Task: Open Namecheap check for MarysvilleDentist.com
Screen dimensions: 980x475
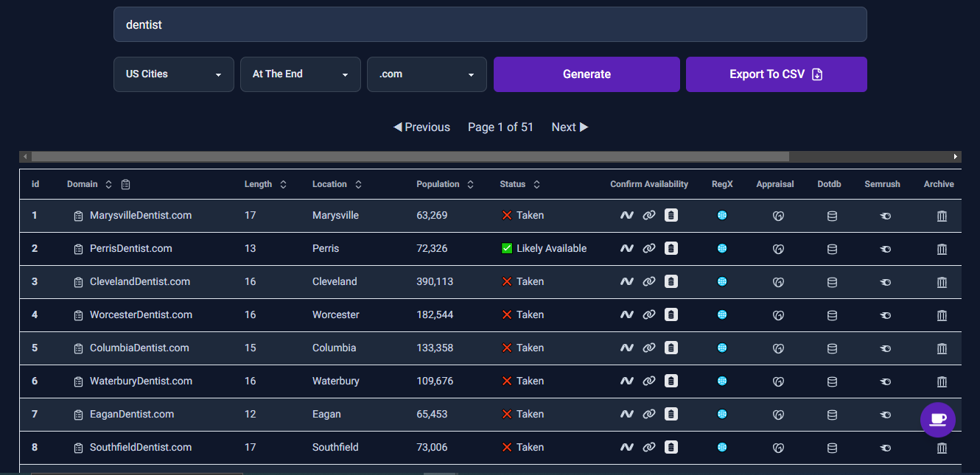Action: (626, 216)
